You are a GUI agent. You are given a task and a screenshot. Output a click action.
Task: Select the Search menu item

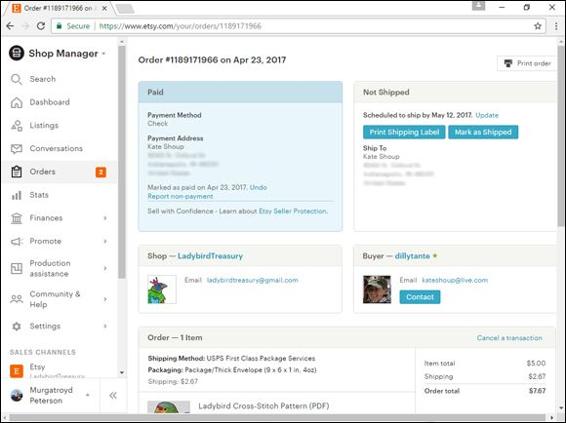click(x=60, y=79)
